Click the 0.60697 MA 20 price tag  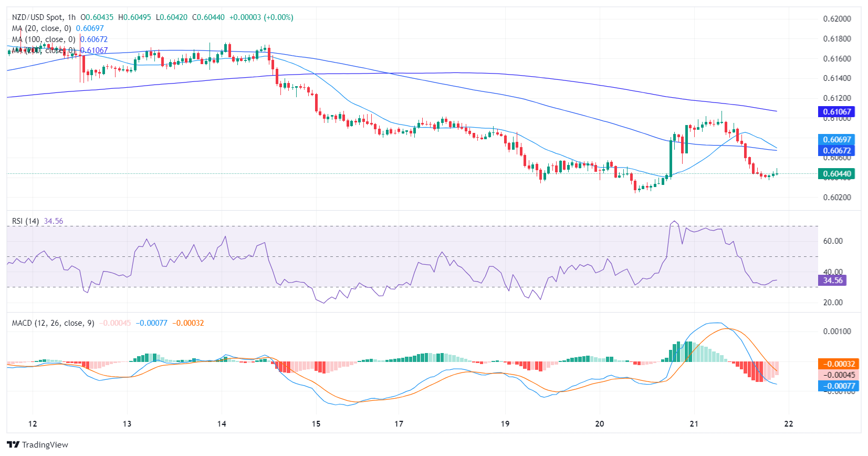836,139
